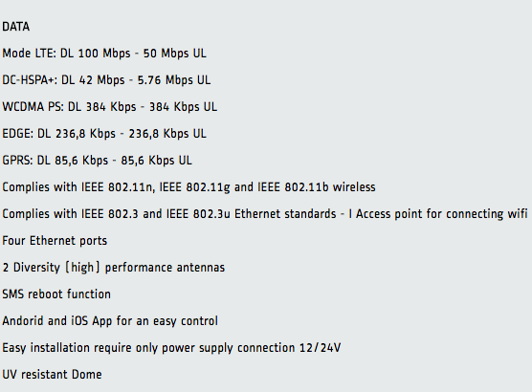Click the Mode LTE speed line
Viewport: 532px width, 392px height.
pos(104,54)
